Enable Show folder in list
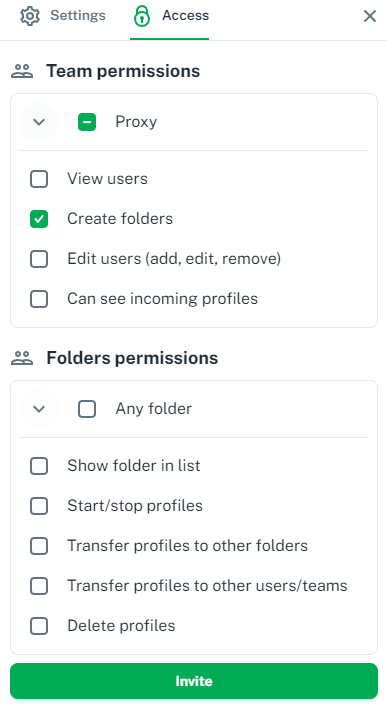Screen dimensions: 387x705 (x=39, y=466)
